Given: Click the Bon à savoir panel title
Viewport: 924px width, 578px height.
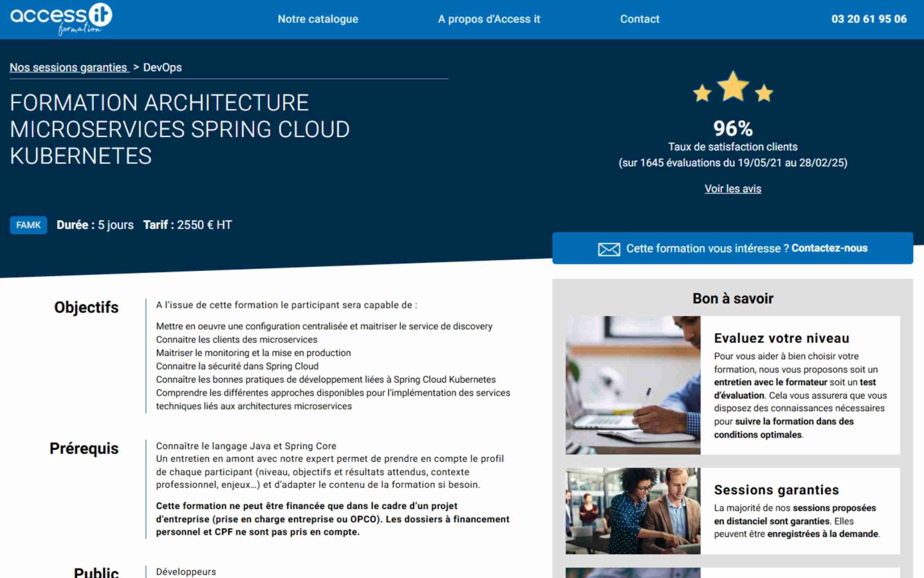Looking at the screenshot, I should click(733, 298).
